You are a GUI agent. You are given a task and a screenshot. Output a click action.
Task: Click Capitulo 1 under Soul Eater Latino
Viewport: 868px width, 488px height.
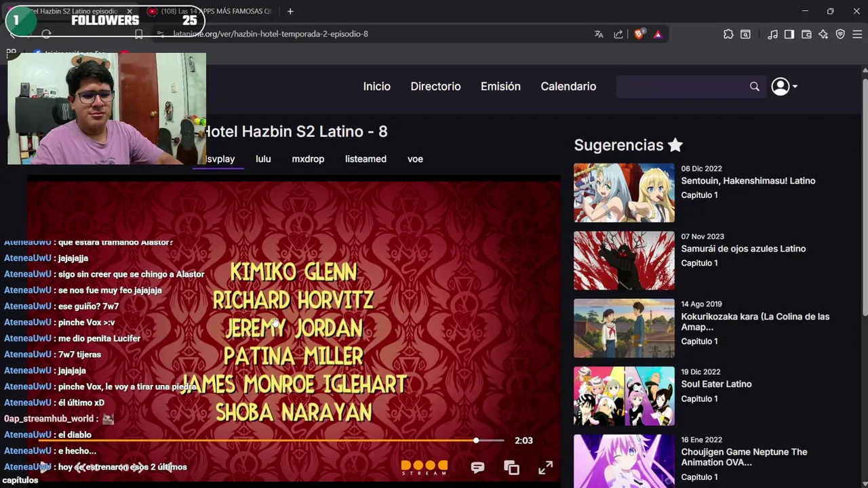pos(699,399)
